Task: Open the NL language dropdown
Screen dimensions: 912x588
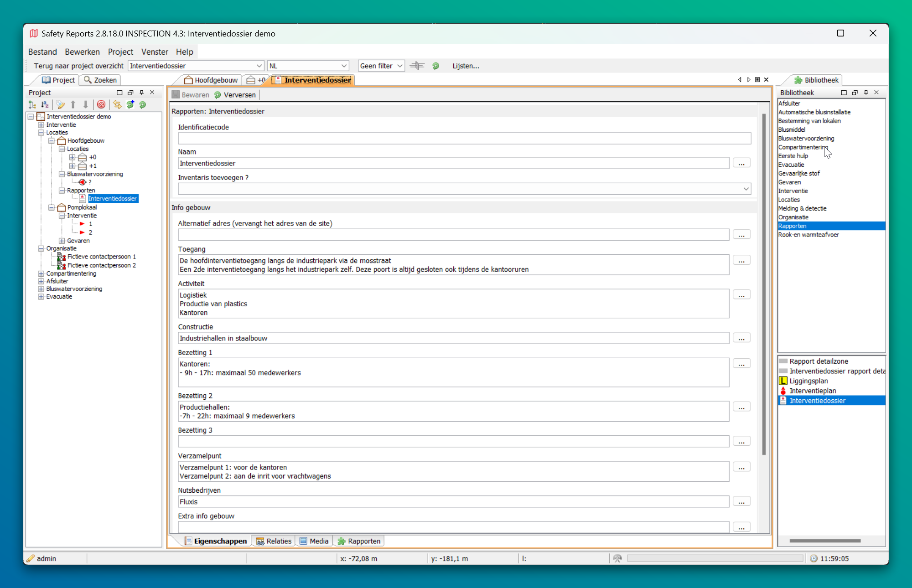Action: (308, 66)
